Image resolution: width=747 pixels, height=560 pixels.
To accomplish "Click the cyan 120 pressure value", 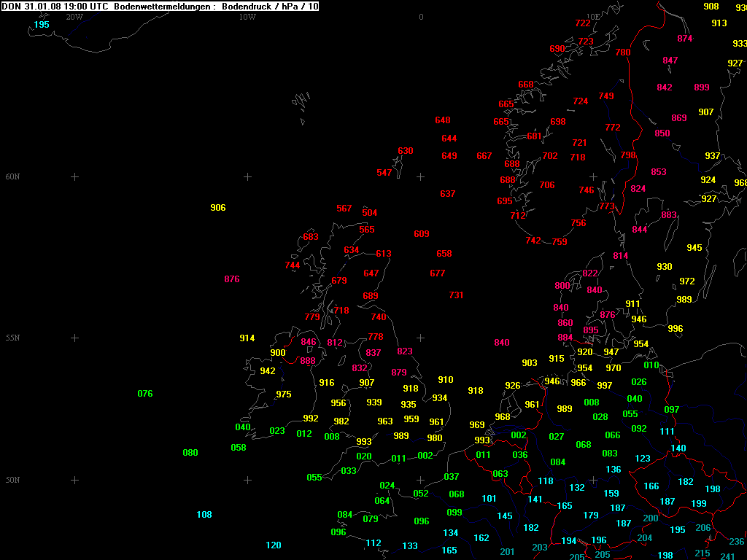I will pos(273,545).
